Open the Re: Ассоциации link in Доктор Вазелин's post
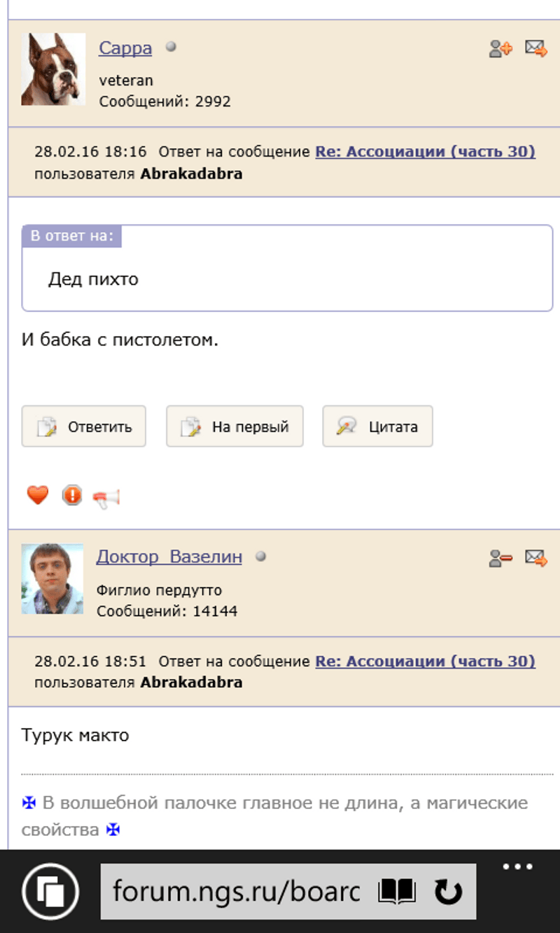Screen dimensions: 560x933 pyautogui.click(x=425, y=661)
